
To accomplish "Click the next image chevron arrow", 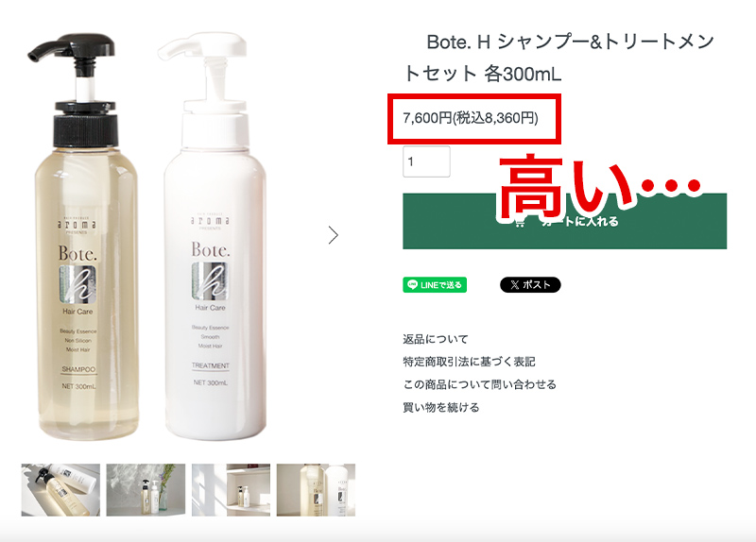I will coord(334,235).
